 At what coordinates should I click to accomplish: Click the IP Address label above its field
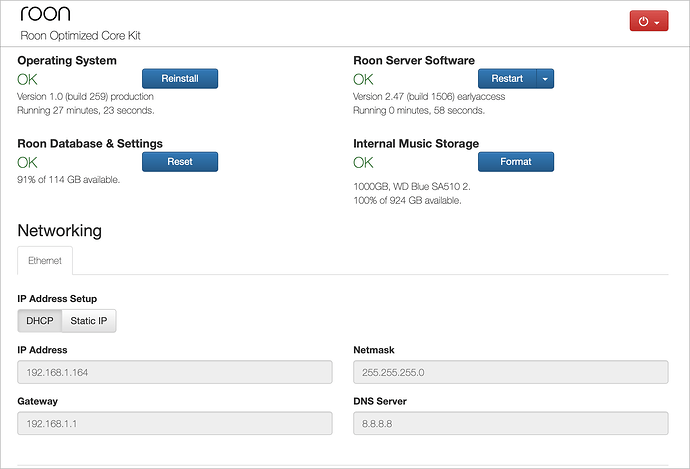[x=42, y=350]
